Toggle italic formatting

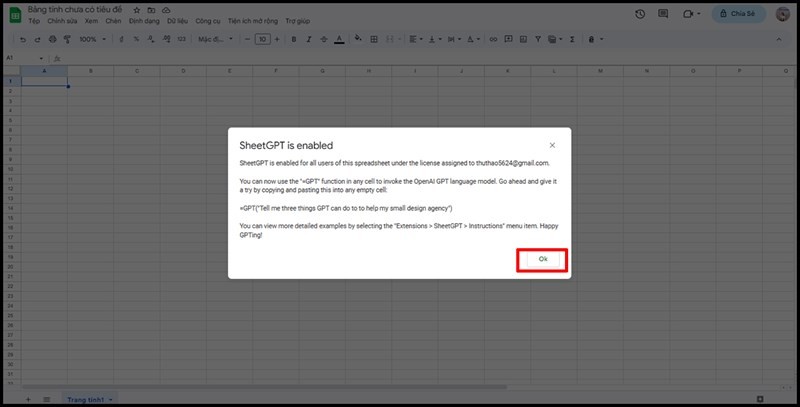[x=309, y=39]
